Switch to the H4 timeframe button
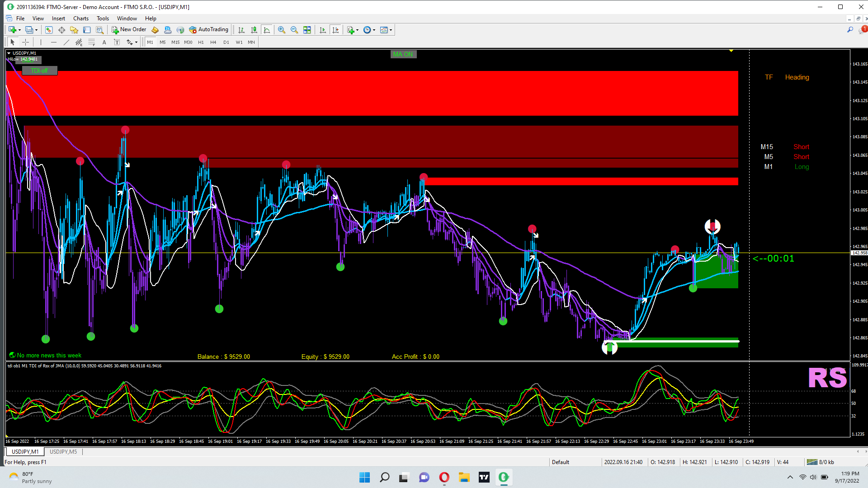Viewport: 868px width, 488px height. click(x=213, y=42)
